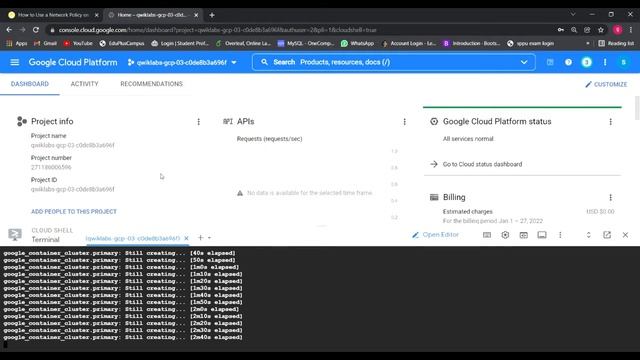Open the Chrome three-dot menu

[x=631, y=30]
